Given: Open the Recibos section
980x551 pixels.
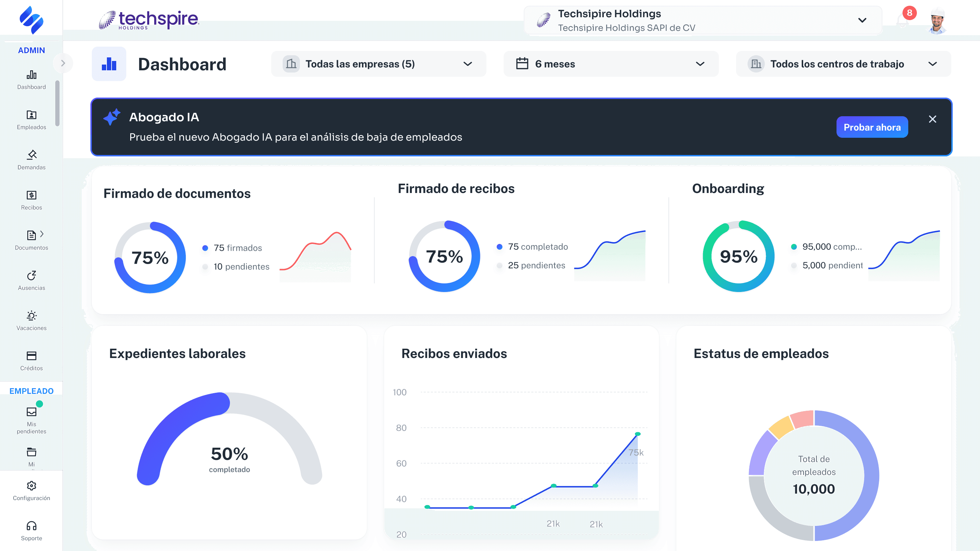Looking at the screenshot, I should coord(31,200).
